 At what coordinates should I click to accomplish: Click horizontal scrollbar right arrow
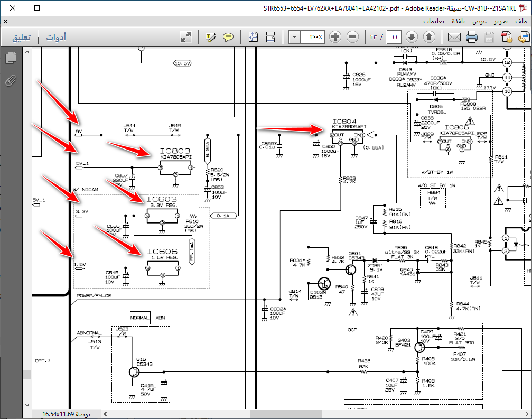[x=527, y=414]
